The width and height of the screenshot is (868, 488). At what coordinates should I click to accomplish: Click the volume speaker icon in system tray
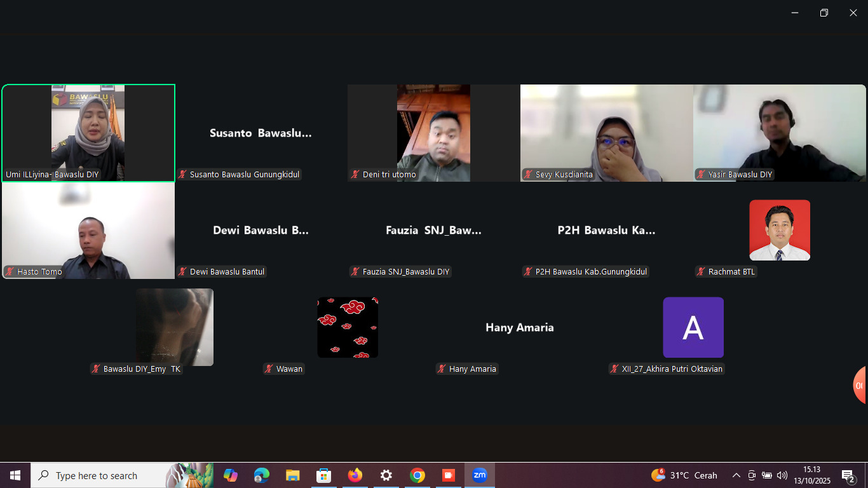click(782, 475)
